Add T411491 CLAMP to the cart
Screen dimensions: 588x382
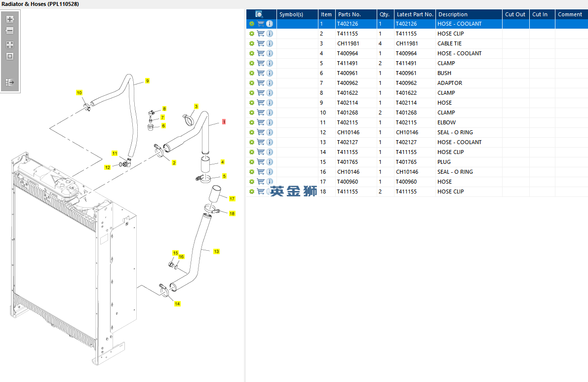click(x=261, y=63)
